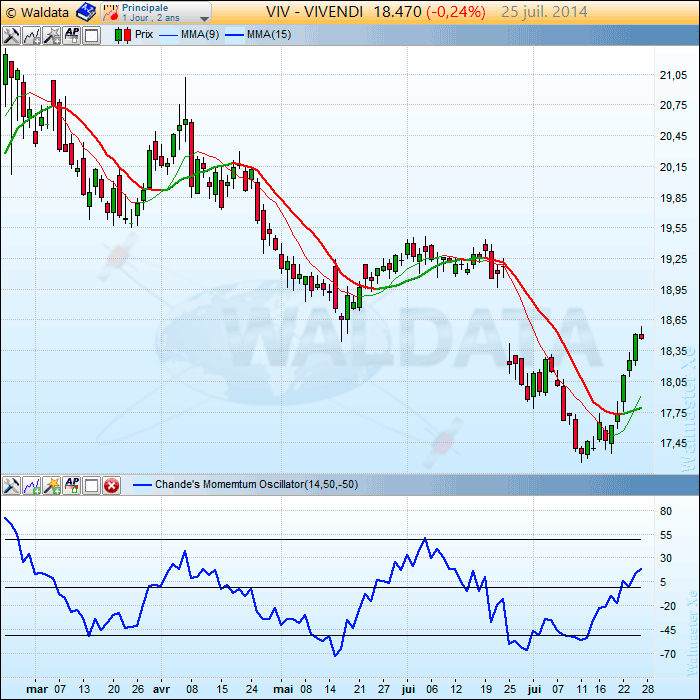Click the 28 date label on time axis
This screenshot has width=700, height=700.
tap(648, 689)
